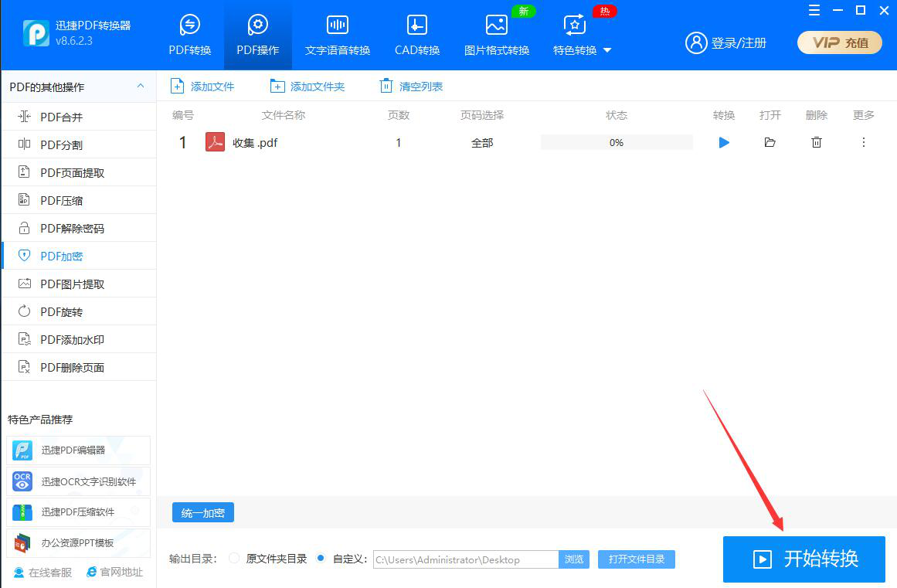Viewport: 897px width, 588px height.
Task: Click the 登录/注册 user icon
Action: click(x=696, y=43)
